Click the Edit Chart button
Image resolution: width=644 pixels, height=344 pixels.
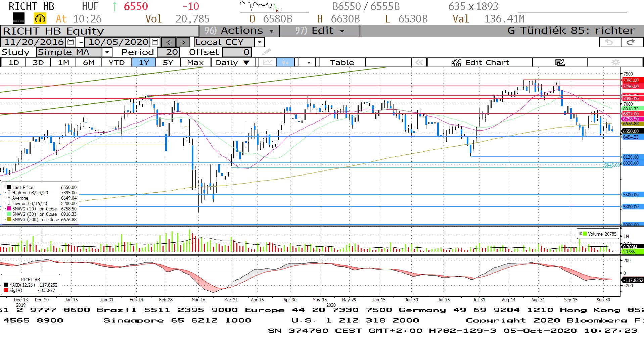click(480, 62)
